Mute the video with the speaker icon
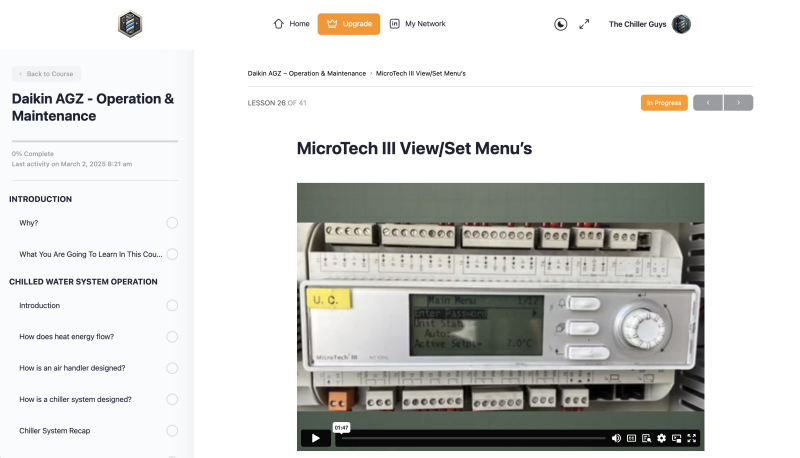 616,438
